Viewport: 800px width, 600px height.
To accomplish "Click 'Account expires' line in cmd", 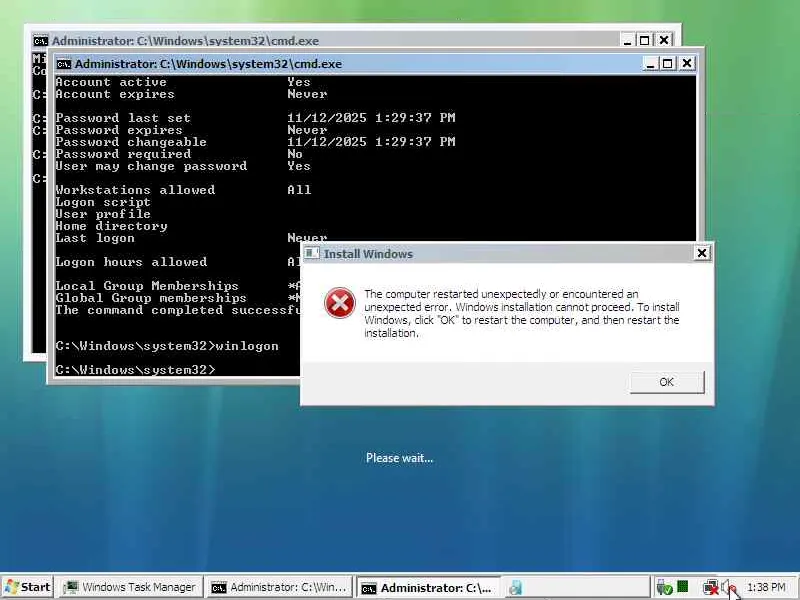I will click(x=191, y=94).
